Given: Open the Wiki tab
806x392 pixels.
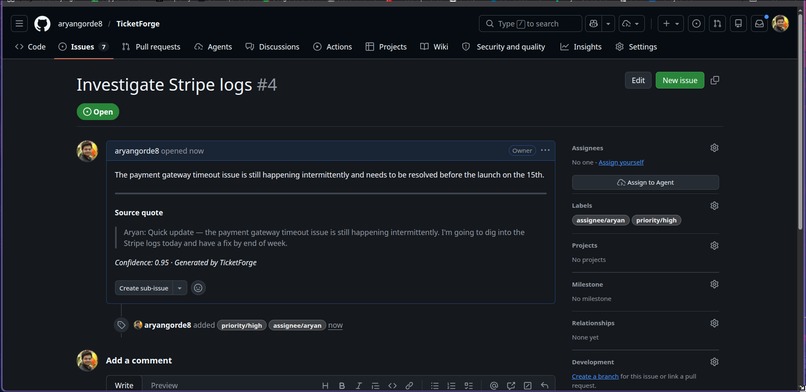Looking at the screenshot, I should pyautogui.click(x=434, y=47).
